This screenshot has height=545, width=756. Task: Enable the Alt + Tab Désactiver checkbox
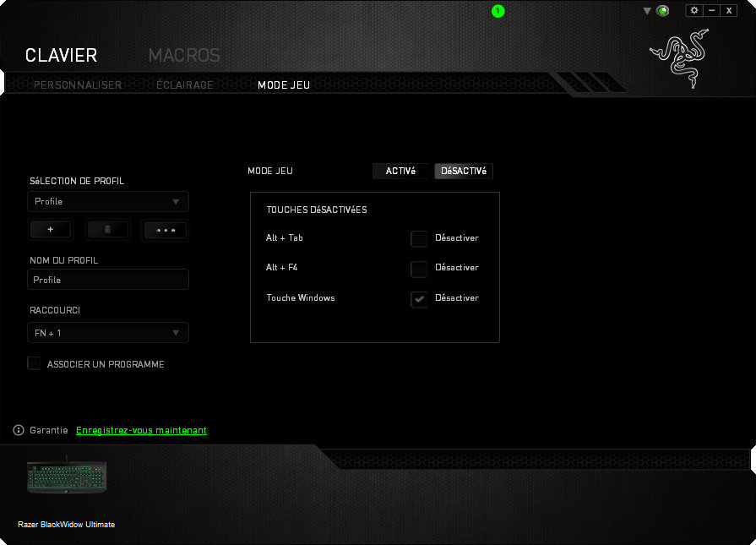(x=419, y=238)
